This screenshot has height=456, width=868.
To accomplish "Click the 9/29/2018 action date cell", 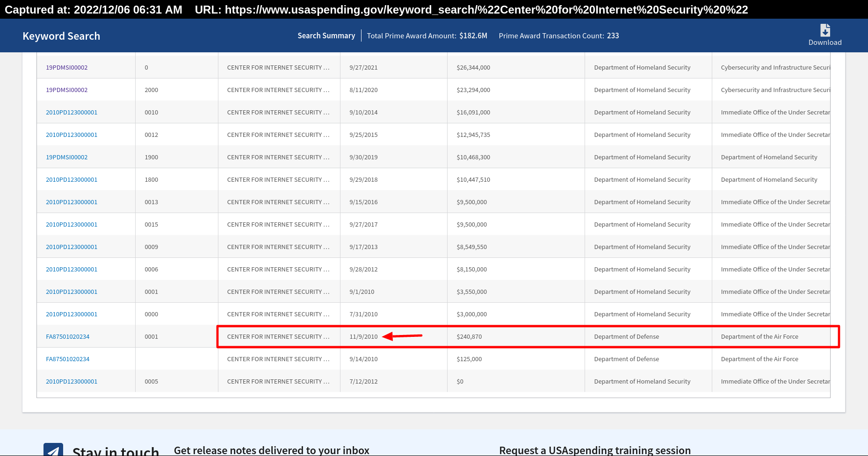I will pyautogui.click(x=394, y=179).
